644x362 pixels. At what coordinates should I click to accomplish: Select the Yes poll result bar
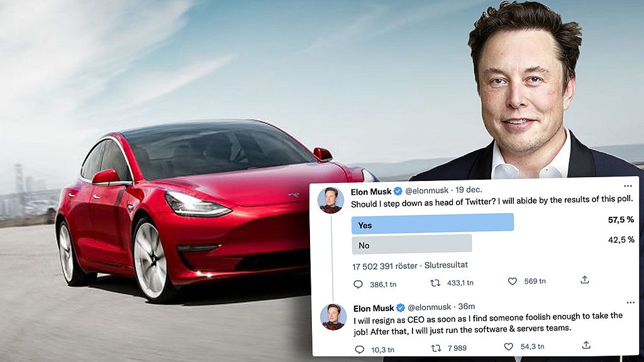point(433,224)
